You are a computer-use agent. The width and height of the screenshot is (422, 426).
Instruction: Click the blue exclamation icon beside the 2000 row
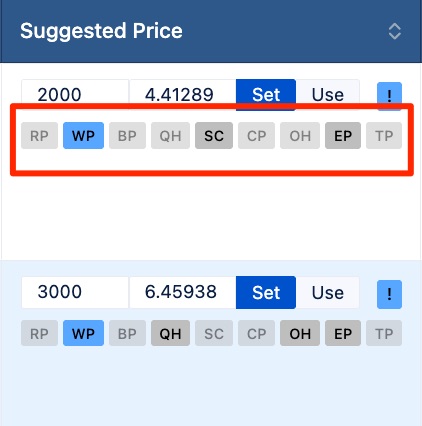(389, 96)
